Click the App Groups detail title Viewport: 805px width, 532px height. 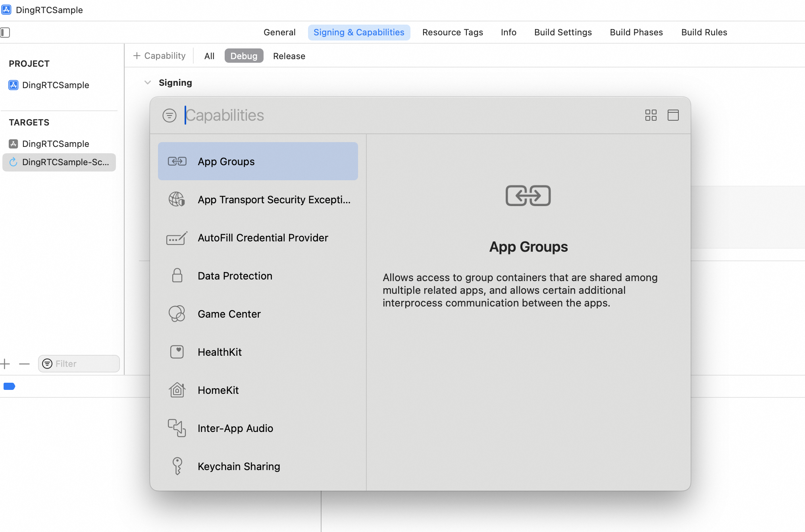[528, 247]
